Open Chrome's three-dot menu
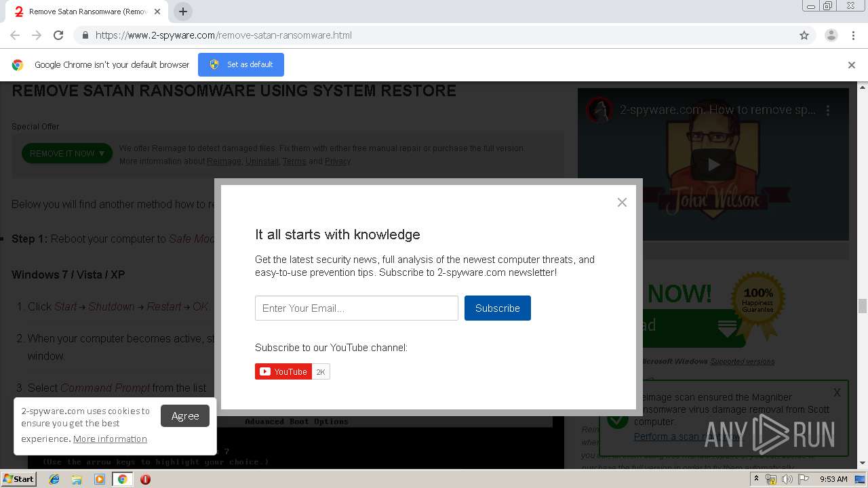The image size is (868, 488). click(x=852, y=35)
